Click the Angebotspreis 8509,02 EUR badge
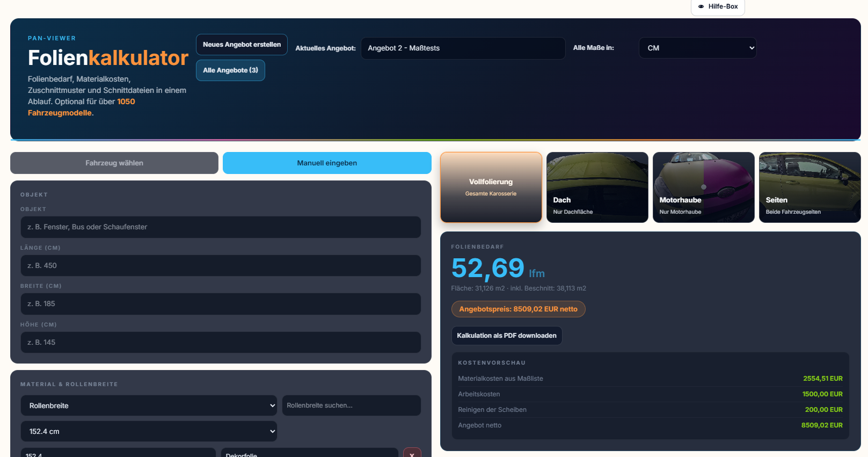The height and width of the screenshot is (457, 868). tap(518, 309)
